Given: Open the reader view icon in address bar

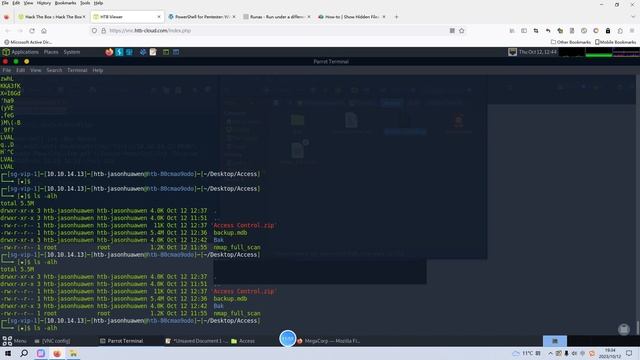Looking at the screenshot, I should coord(452,31).
